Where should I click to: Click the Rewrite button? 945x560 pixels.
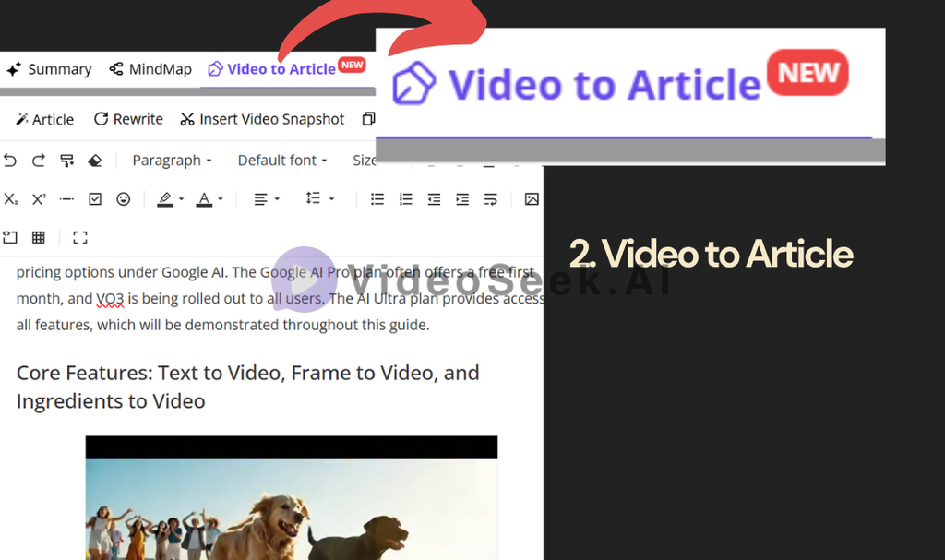[128, 119]
